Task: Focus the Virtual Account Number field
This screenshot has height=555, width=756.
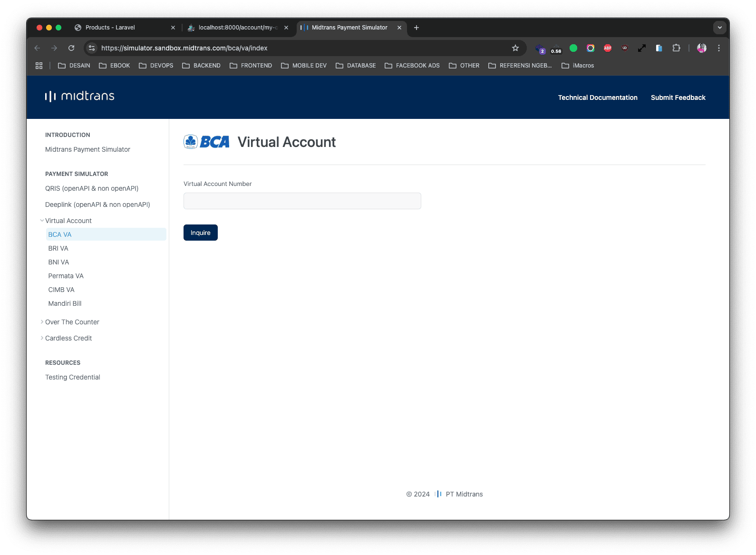Action: [x=302, y=201]
